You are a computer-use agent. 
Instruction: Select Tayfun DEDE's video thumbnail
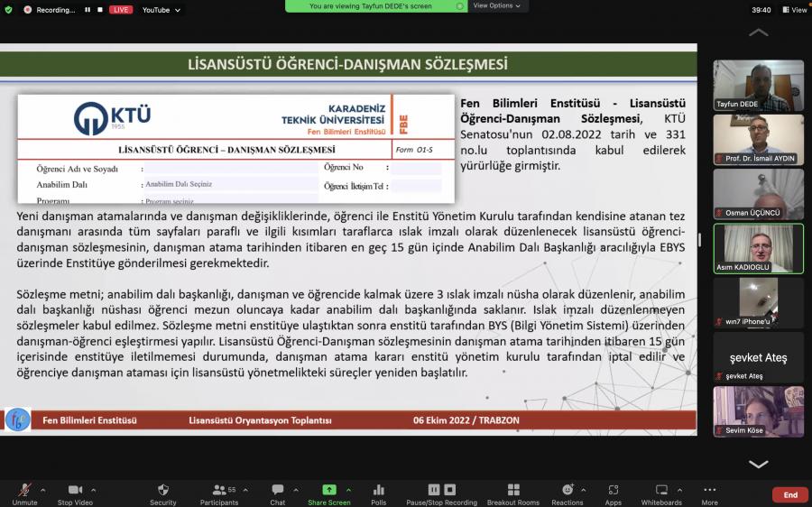click(x=758, y=86)
